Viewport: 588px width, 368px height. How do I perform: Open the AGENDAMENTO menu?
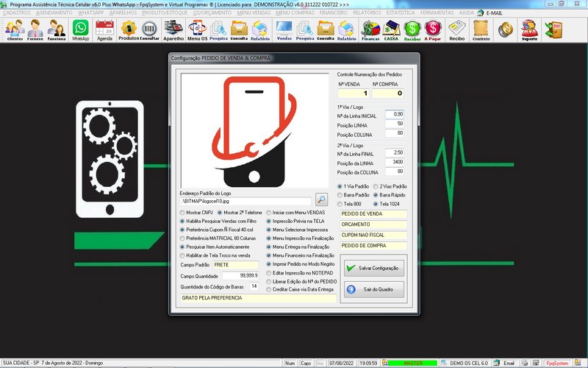click(54, 13)
